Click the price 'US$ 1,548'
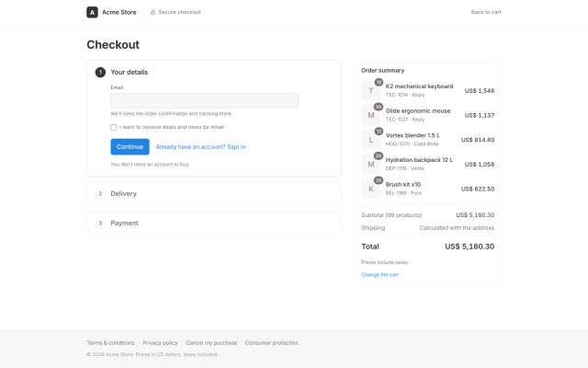The height and width of the screenshot is (368, 588). 480,90
